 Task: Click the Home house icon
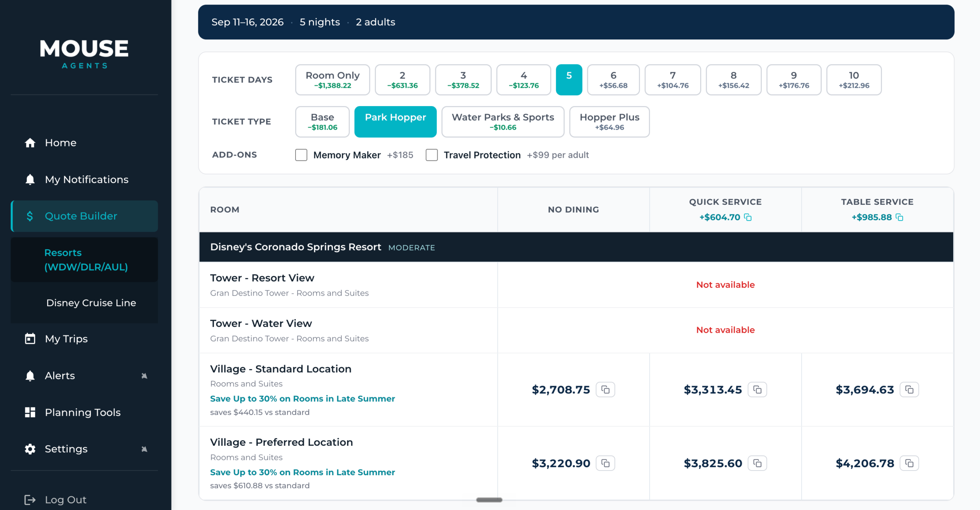(x=30, y=143)
